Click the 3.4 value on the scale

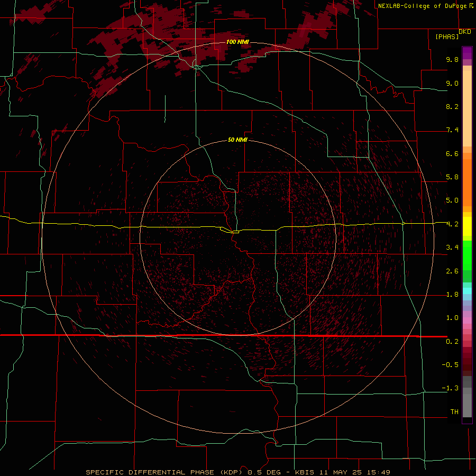point(452,248)
